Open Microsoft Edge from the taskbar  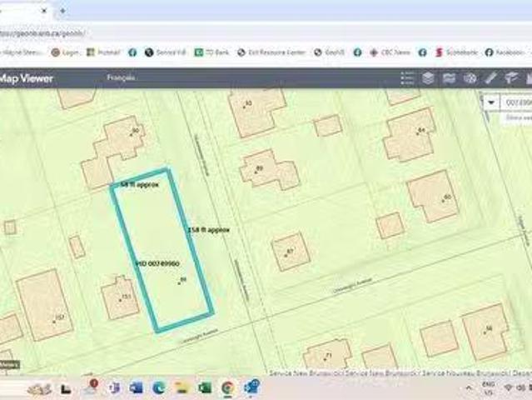pyautogui.click(x=159, y=387)
